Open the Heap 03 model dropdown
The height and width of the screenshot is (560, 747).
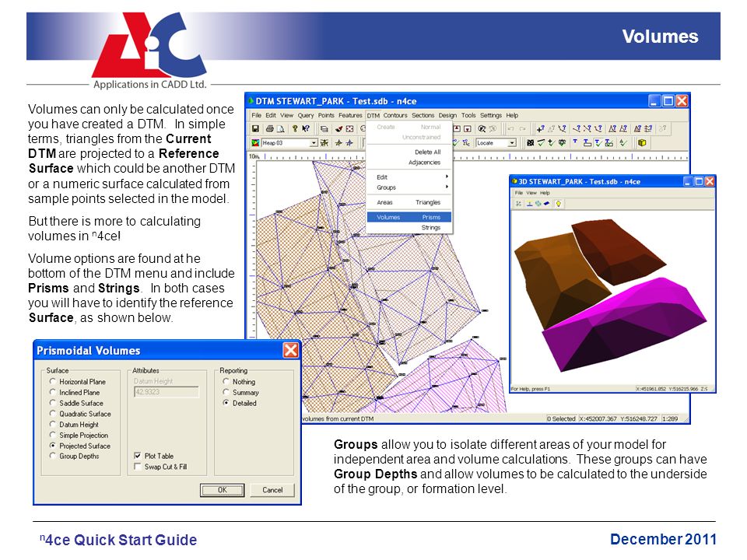click(x=314, y=143)
